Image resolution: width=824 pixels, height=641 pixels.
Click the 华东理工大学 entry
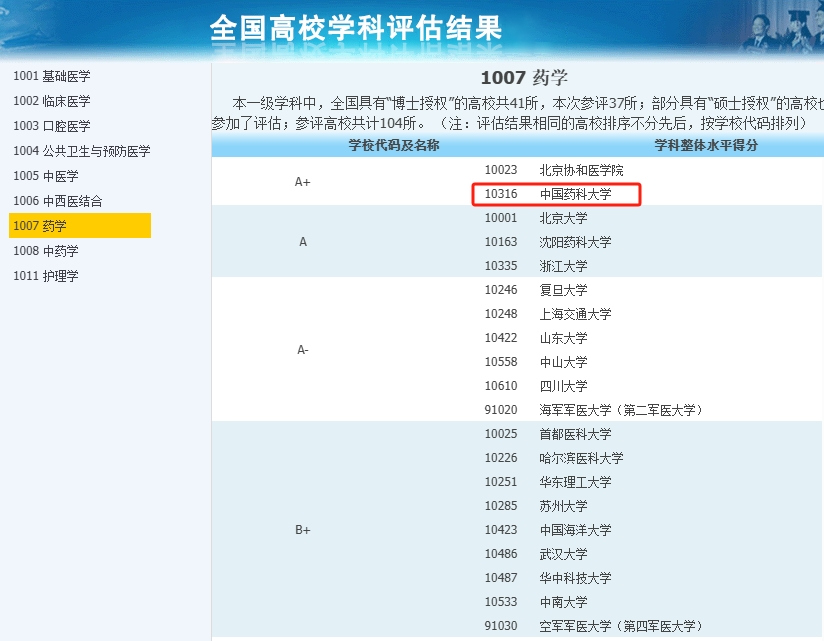pyautogui.click(x=575, y=482)
